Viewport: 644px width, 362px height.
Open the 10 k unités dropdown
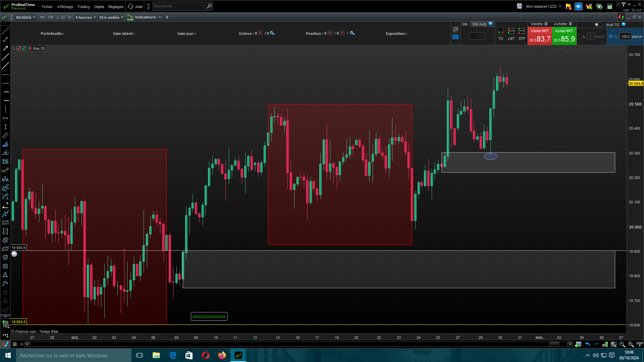(x=111, y=17)
